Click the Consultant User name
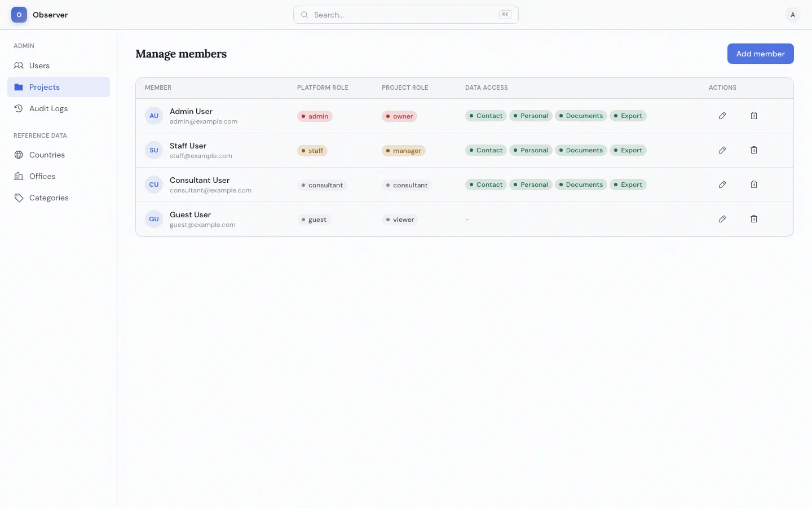 coord(200,180)
